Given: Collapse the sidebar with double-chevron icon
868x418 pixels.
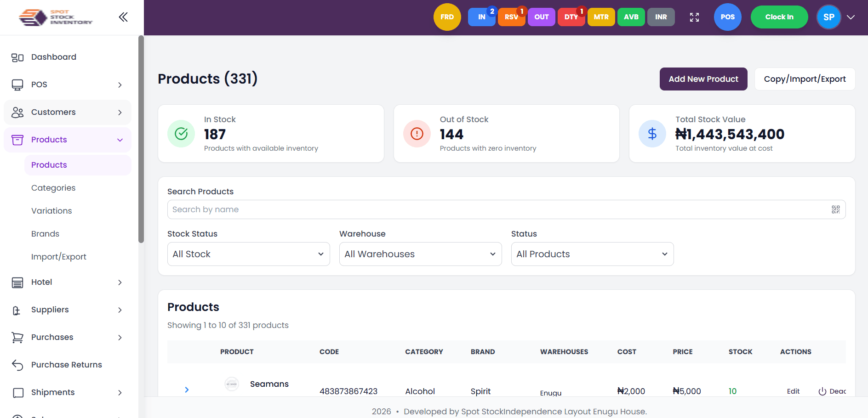Looking at the screenshot, I should [123, 17].
